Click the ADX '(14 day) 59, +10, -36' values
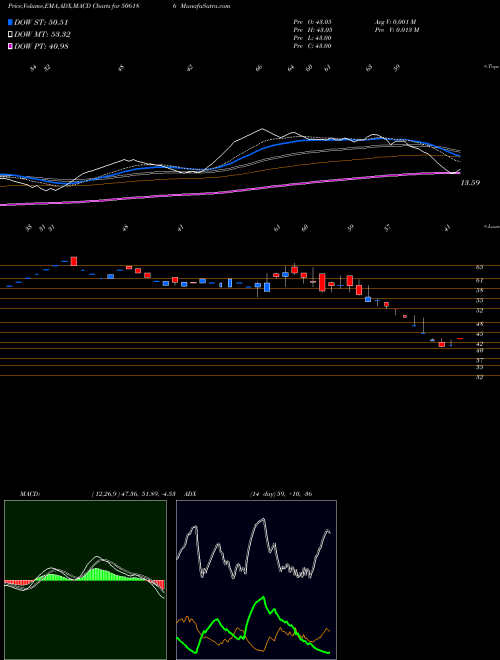This screenshot has width=500, height=660. [x=281, y=494]
